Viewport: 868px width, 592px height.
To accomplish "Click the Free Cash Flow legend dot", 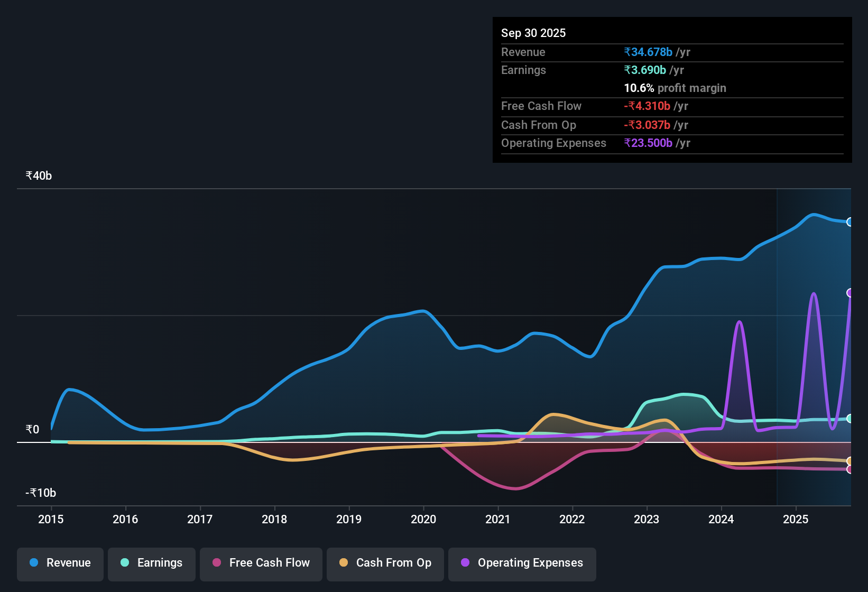I will click(216, 563).
